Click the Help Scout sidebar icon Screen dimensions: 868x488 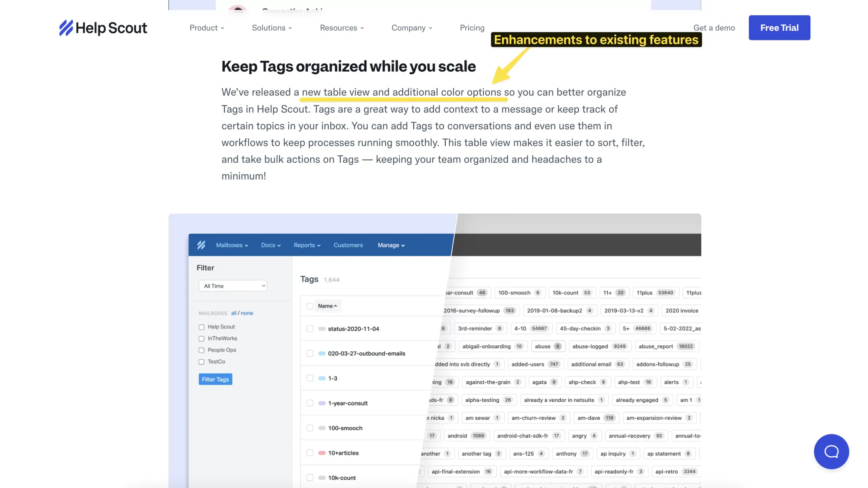(201, 244)
